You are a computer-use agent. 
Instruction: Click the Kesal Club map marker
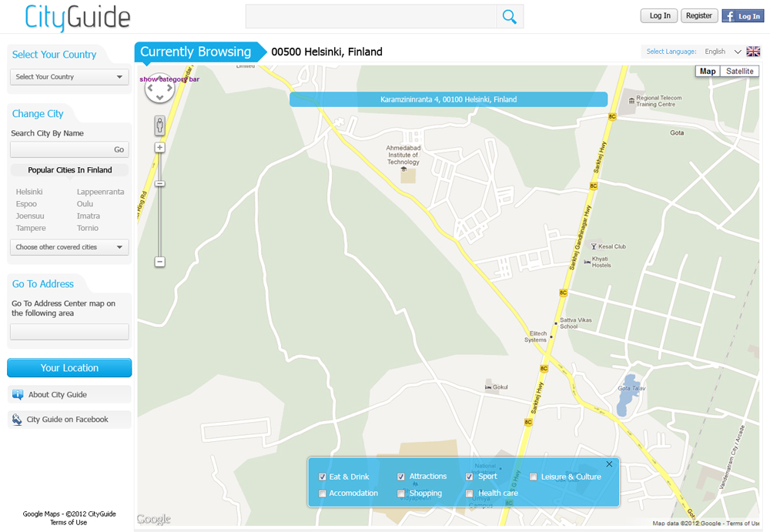click(x=593, y=246)
